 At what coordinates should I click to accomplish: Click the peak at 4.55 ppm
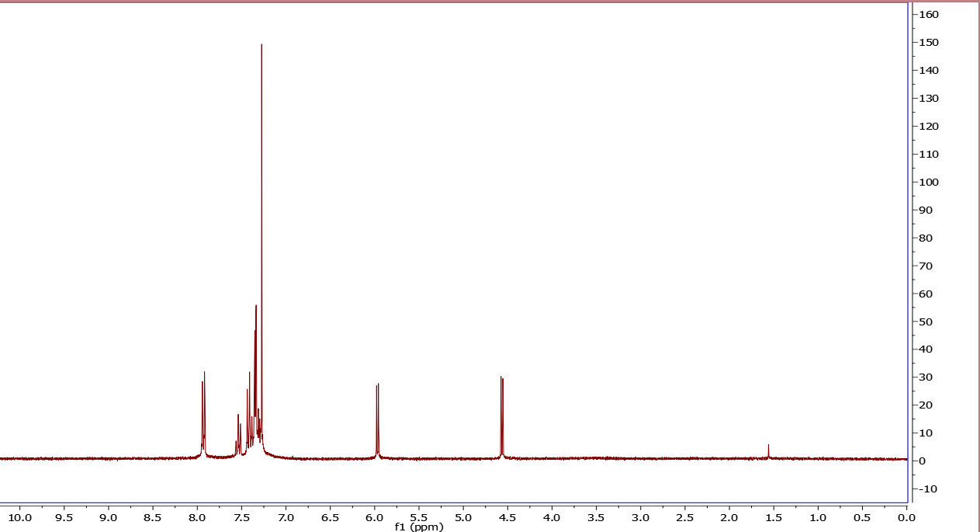tap(502, 381)
